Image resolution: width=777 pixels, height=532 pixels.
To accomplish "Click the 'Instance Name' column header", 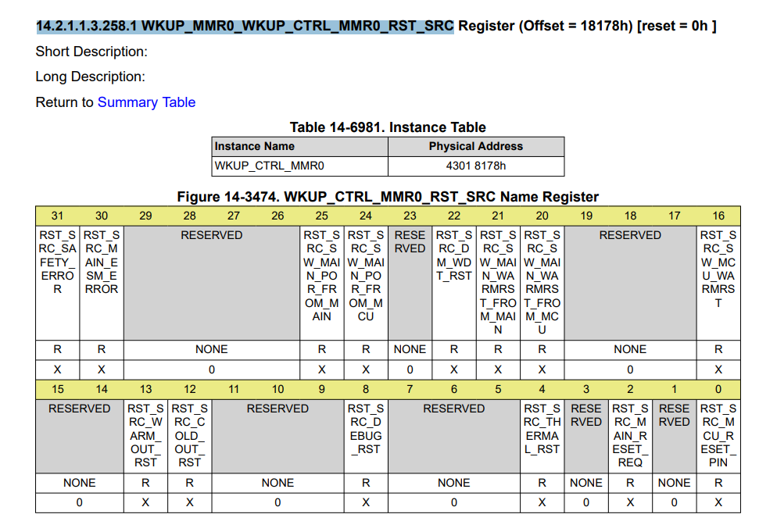I will tap(300, 147).
